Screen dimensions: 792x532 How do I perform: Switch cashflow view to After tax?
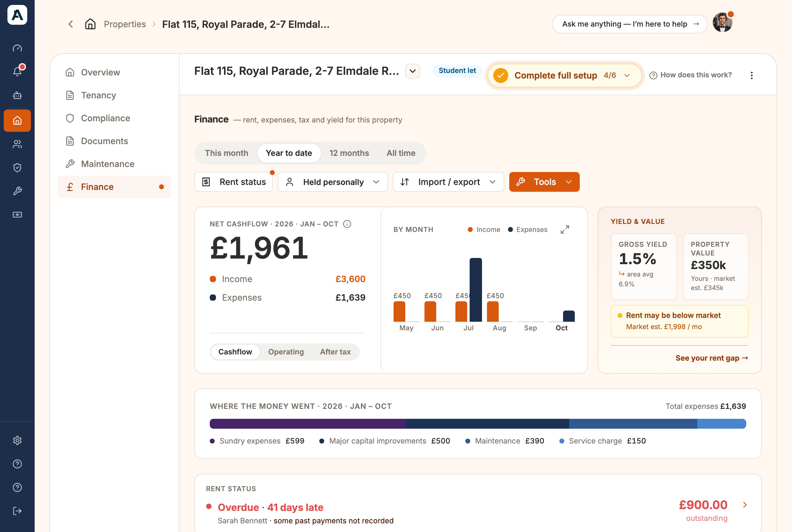click(x=335, y=352)
